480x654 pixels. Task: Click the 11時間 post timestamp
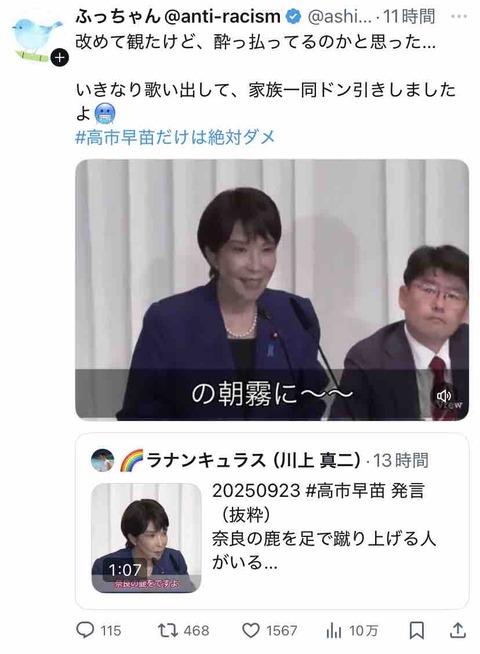[x=409, y=17]
